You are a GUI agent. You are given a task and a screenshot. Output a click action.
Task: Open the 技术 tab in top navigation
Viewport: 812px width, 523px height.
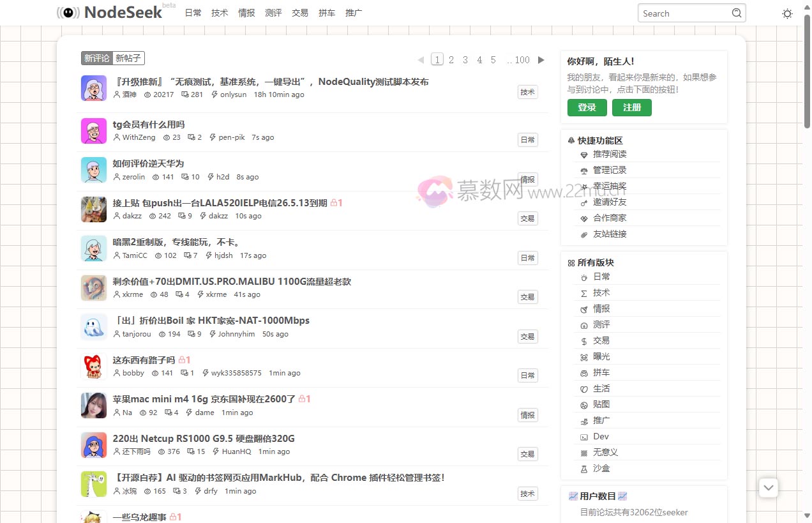(x=220, y=13)
